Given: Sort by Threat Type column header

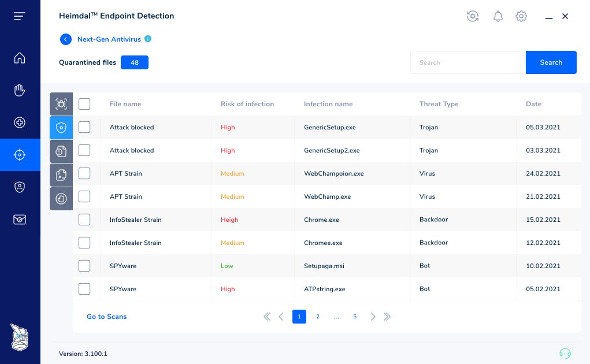Looking at the screenshot, I should [x=439, y=104].
